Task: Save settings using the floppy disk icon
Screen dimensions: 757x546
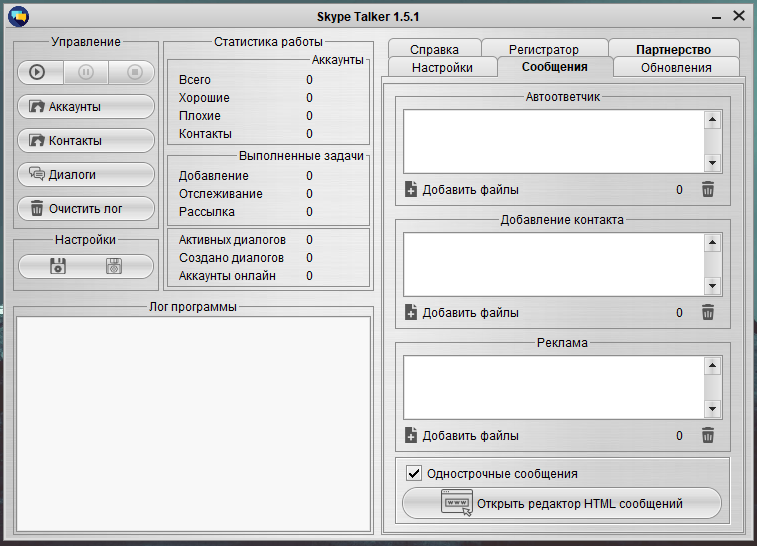Action: [x=58, y=266]
